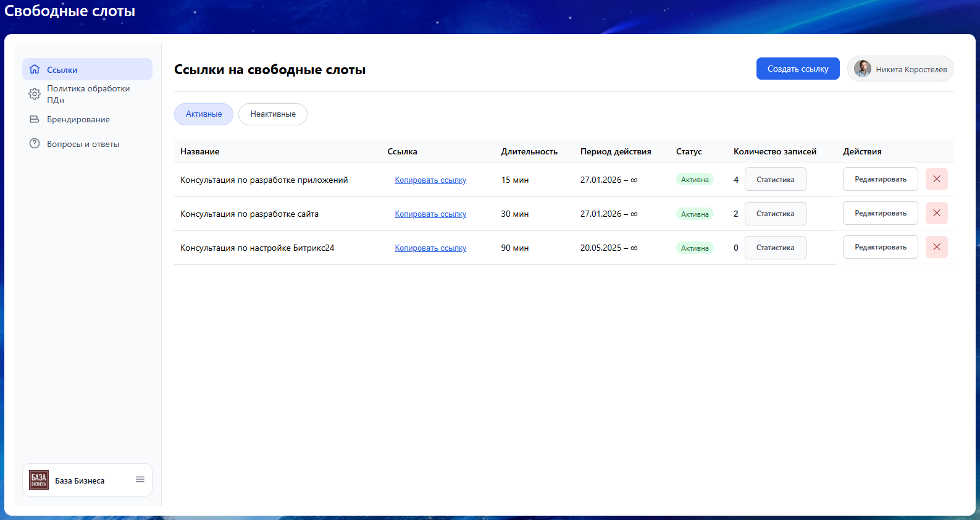
Task: Copy link for Консультация по разработке сайта
Action: [430, 214]
